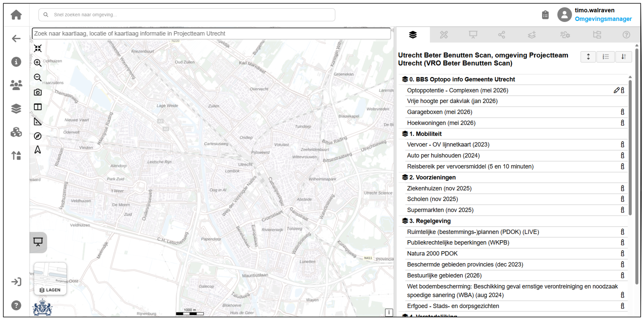Viewport: 644px width, 320px height.
Task: Take a map screenshot with camera icon
Action: pyautogui.click(x=38, y=92)
